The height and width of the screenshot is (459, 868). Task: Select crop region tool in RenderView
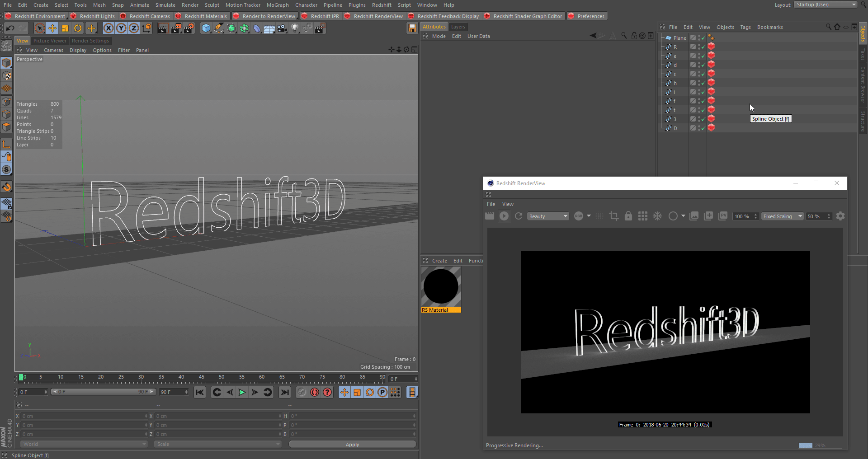[x=614, y=216]
